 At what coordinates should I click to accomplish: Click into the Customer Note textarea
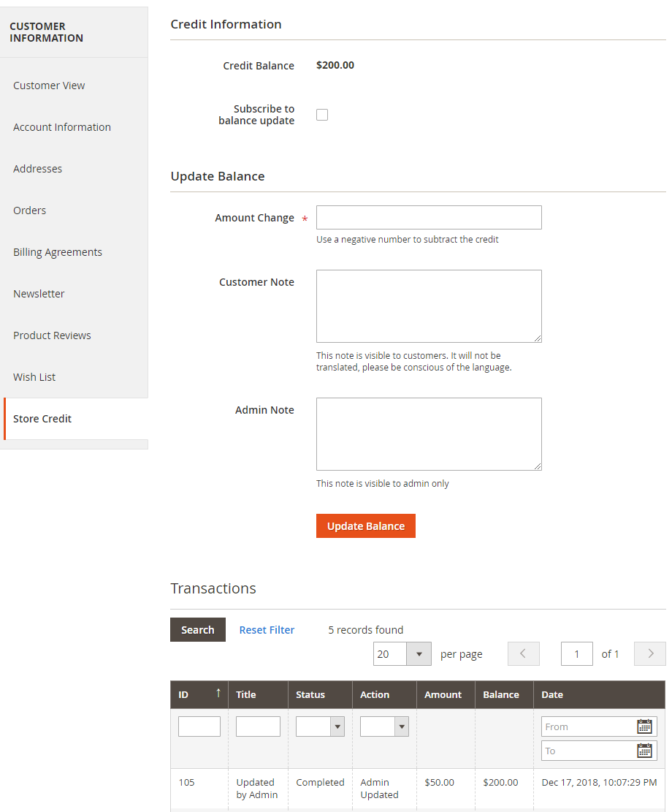tap(429, 306)
